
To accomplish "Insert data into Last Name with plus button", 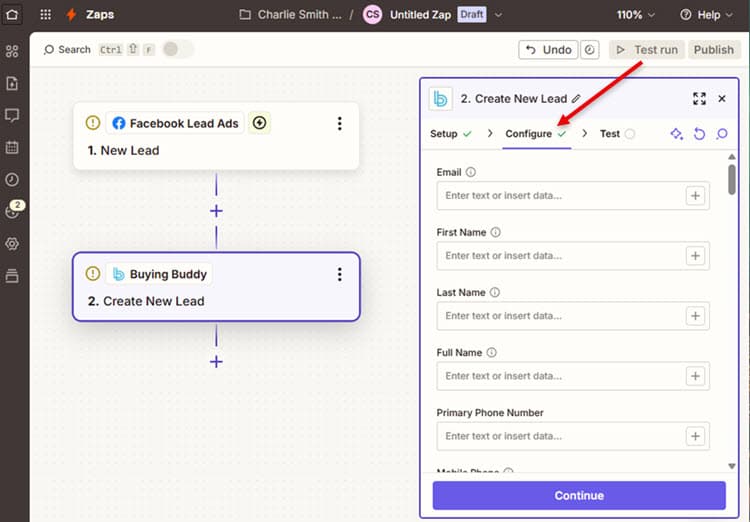I will pos(695,316).
